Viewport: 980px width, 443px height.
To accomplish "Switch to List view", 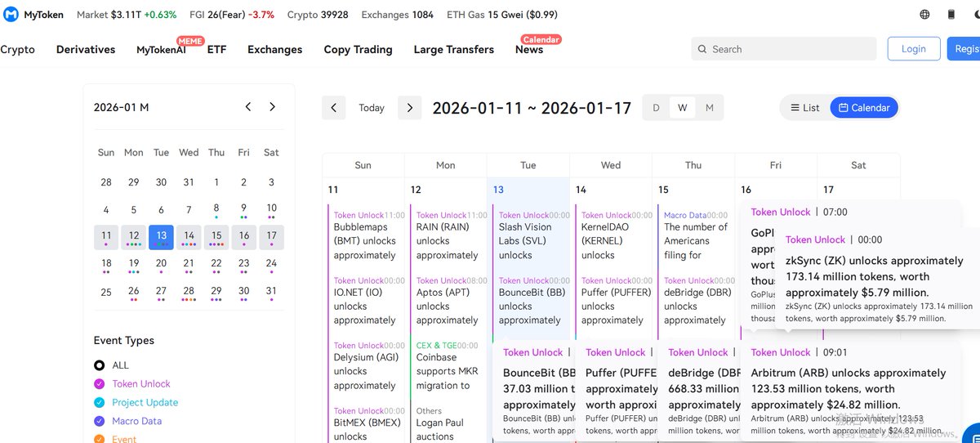I will coord(805,108).
